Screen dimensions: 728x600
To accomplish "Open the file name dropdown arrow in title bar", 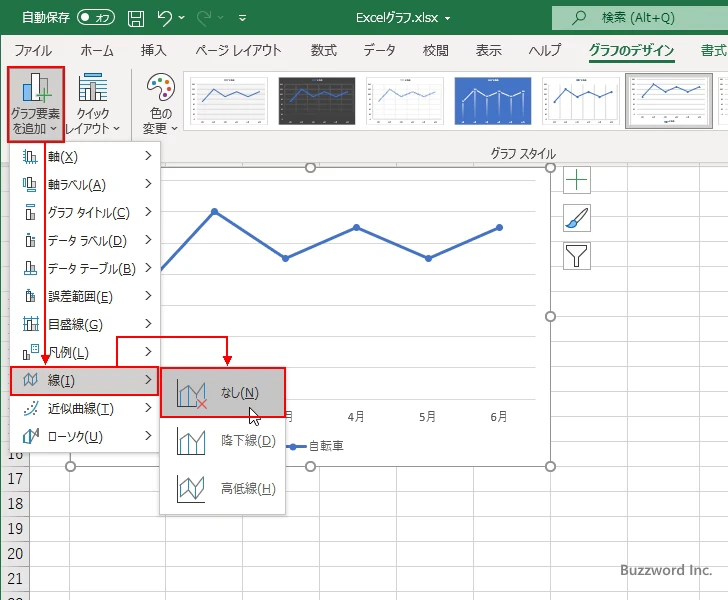I will point(448,19).
